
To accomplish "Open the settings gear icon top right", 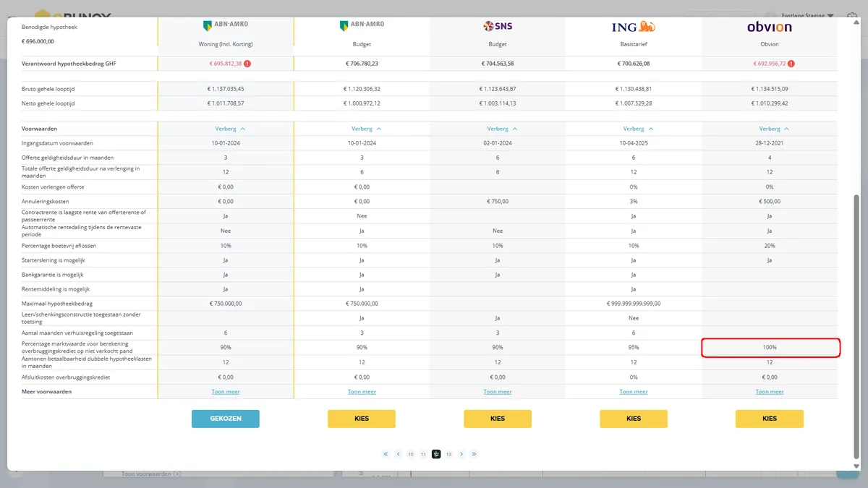I will coord(853,15).
